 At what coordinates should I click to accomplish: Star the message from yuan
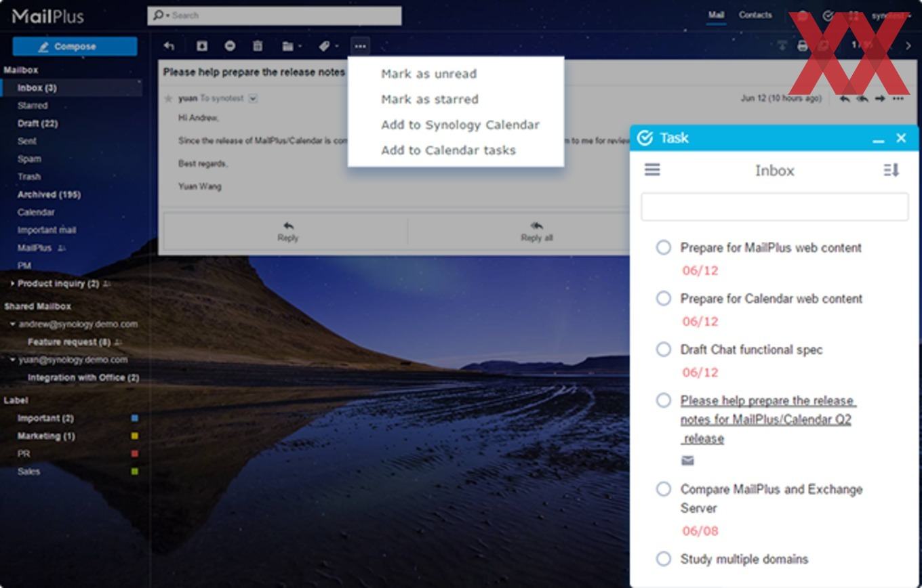(169, 99)
